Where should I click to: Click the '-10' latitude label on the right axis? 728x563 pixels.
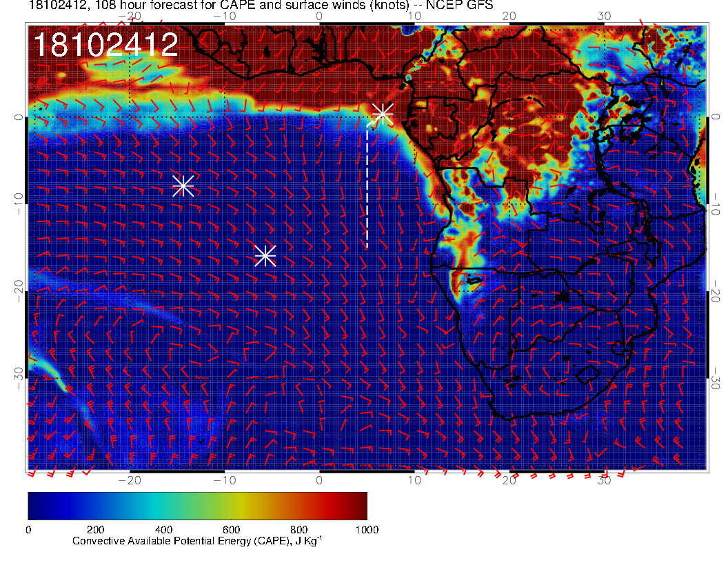[x=716, y=204]
